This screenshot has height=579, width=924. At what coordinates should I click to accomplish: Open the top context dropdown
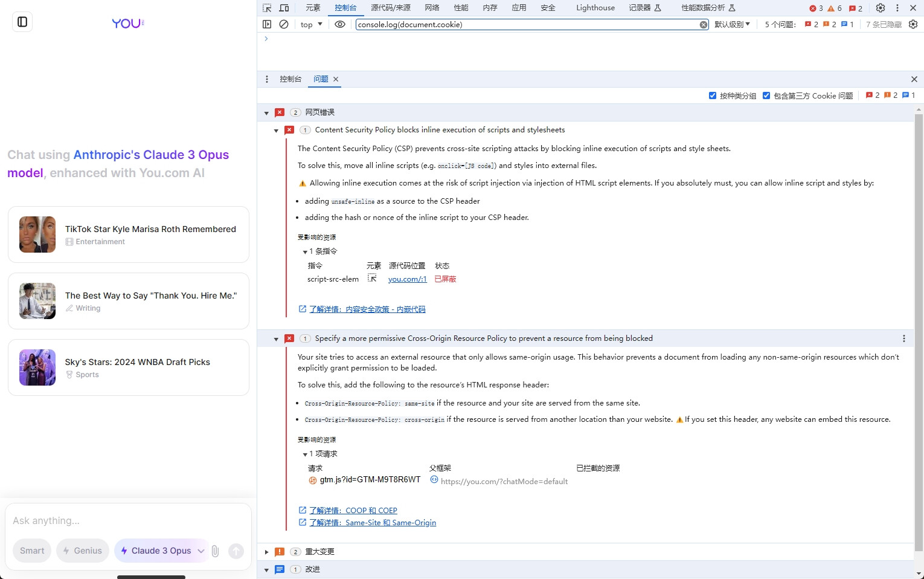pyautogui.click(x=311, y=24)
